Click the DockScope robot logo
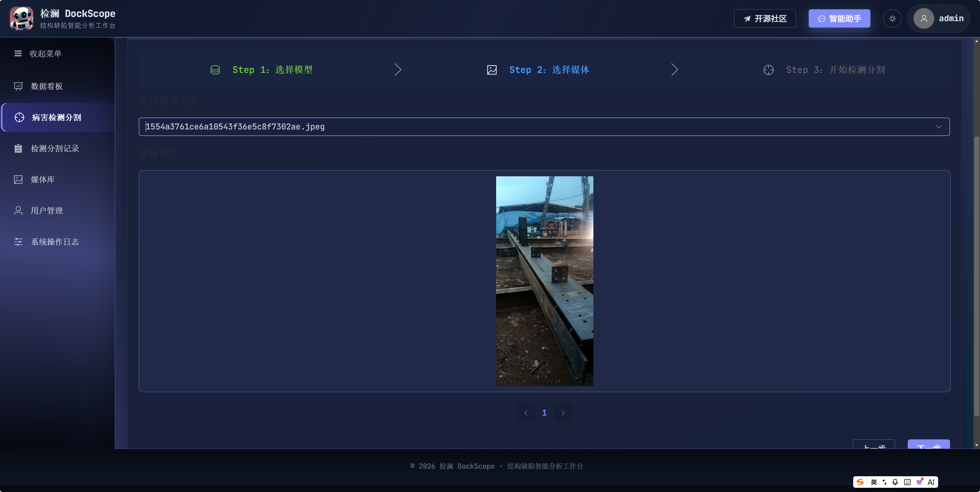 pyautogui.click(x=22, y=18)
